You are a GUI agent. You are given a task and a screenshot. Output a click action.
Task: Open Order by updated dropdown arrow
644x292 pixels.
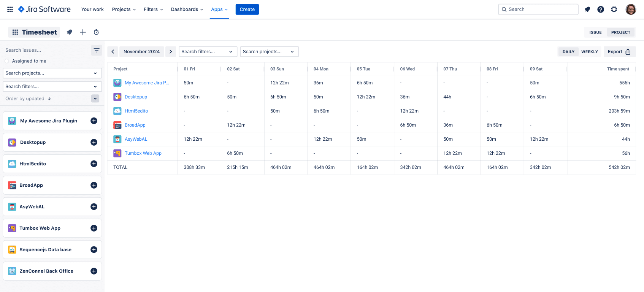pyautogui.click(x=95, y=98)
